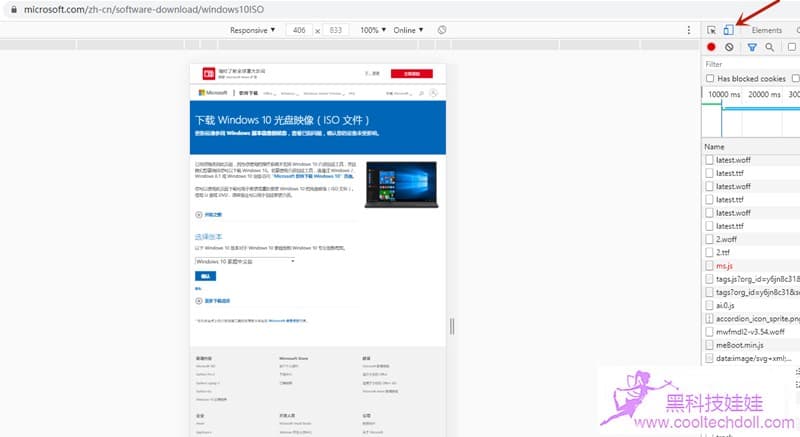The image size is (800, 437).
Task: Click the account avatar icon on page
Action: click(434, 93)
